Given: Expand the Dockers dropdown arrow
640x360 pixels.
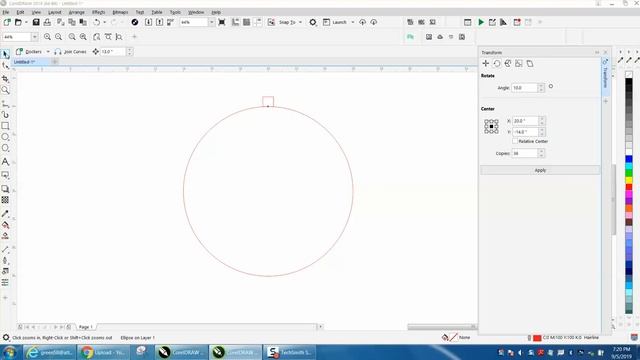Looking at the screenshot, I should (x=48, y=52).
